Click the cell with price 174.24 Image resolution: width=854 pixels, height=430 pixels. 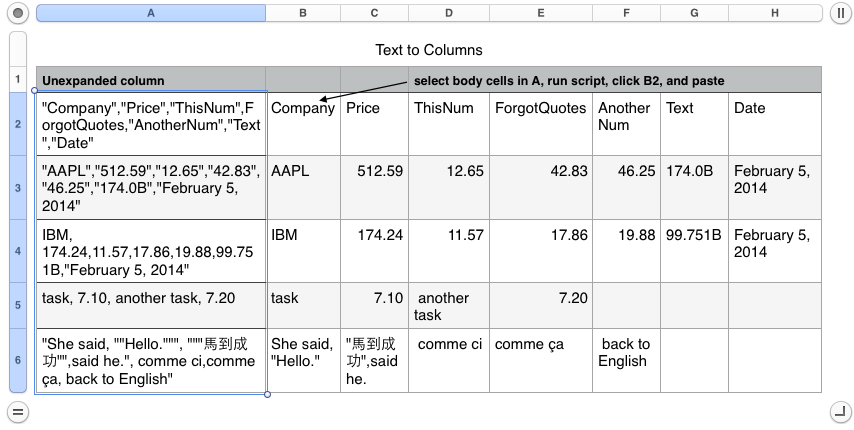click(374, 251)
